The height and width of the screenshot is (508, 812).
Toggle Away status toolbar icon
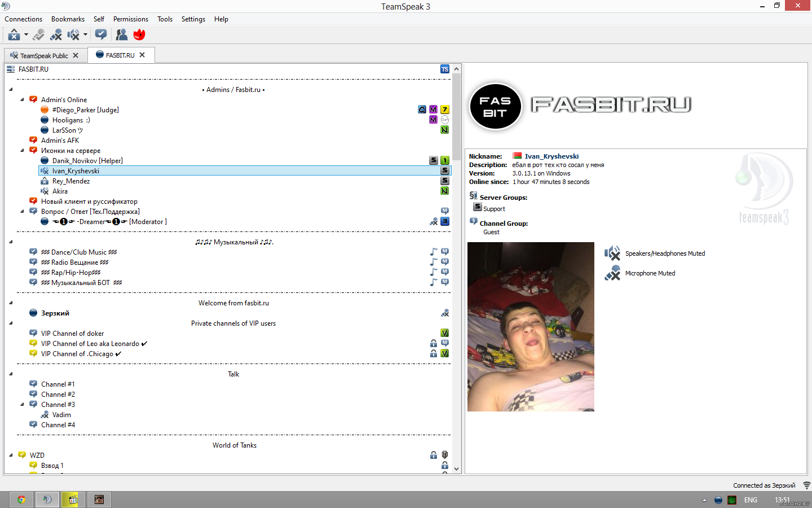pos(38,35)
